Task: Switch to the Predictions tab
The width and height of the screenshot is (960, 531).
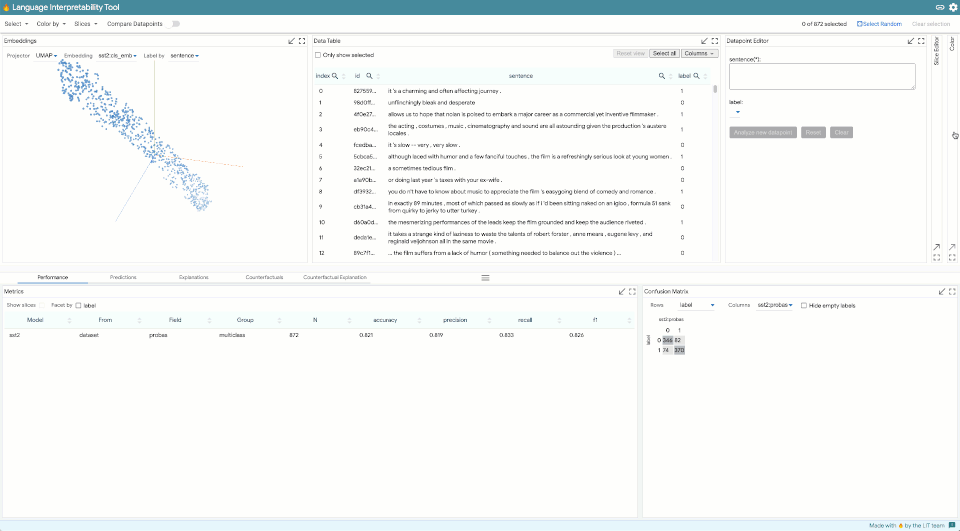Action: point(123,277)
